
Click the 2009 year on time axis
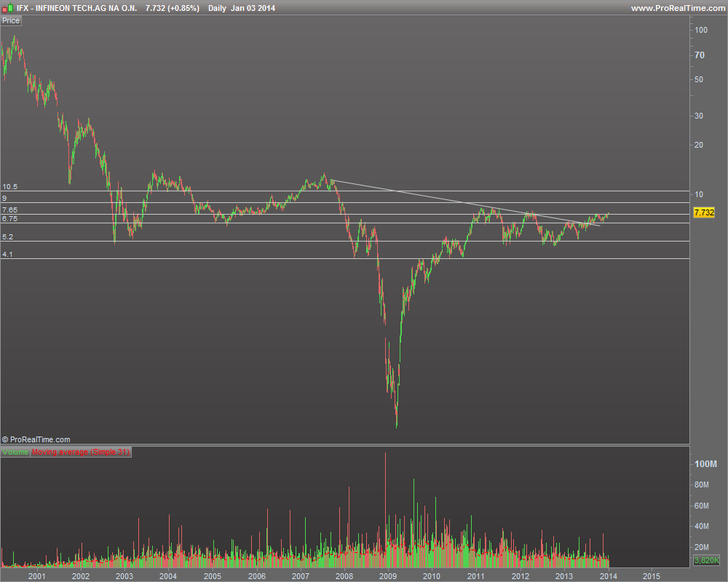388,576
